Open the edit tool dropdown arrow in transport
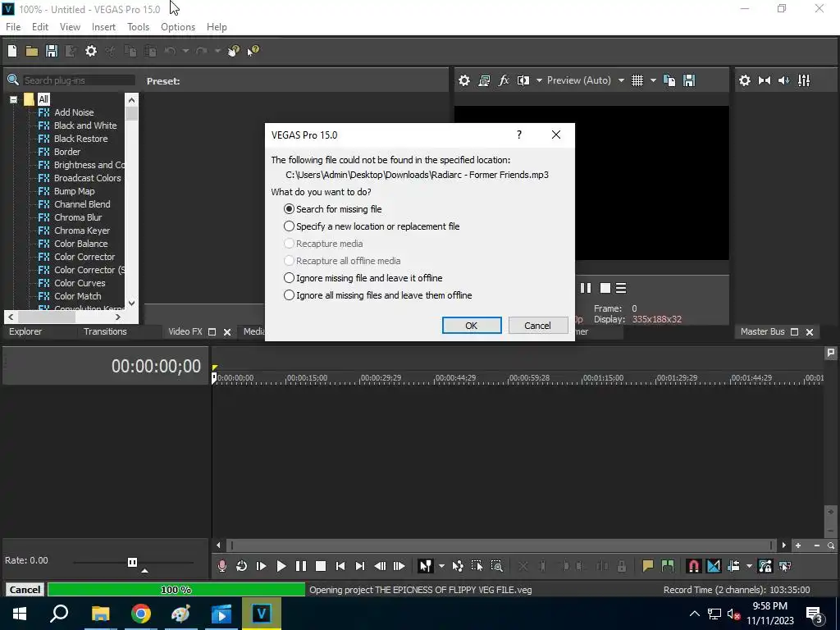Screen dimensions: 840x630 pyautogui.click(x=441, y=566)
